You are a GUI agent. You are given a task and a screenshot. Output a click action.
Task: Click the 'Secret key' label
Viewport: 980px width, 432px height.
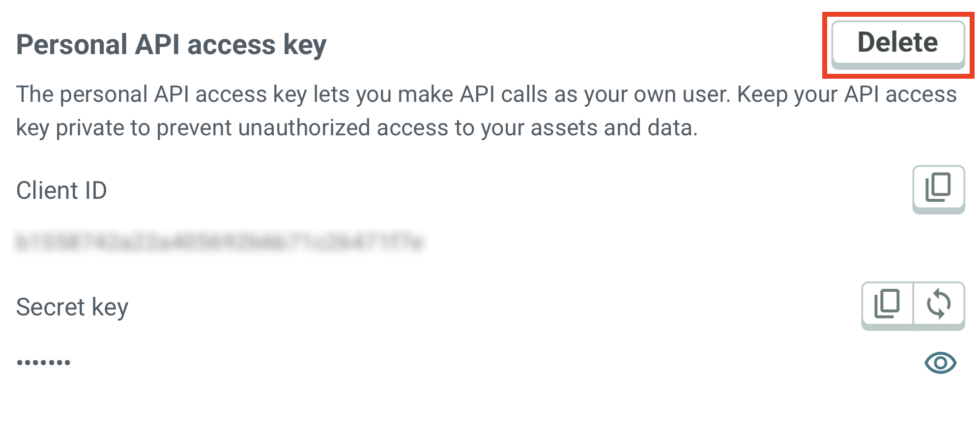click(72, 307)
